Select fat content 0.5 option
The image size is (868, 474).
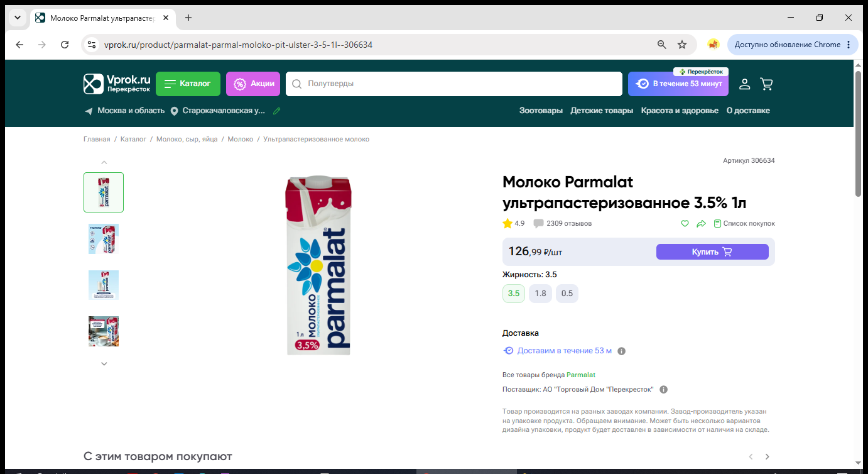[567, 294]
